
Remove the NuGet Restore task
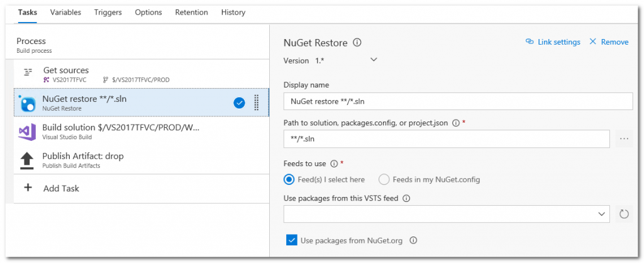(x=608, y=42)
